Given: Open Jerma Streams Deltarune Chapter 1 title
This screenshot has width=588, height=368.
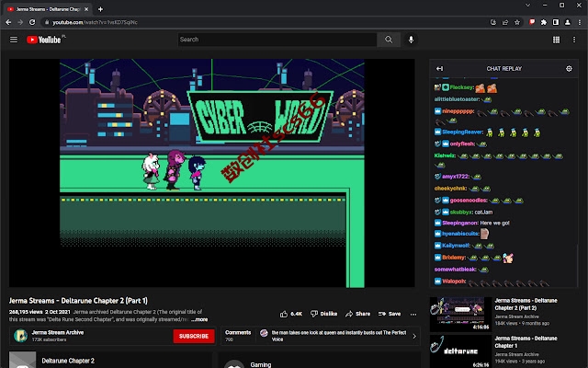Looking at the screenshot, I should click(x=526, y=341).
